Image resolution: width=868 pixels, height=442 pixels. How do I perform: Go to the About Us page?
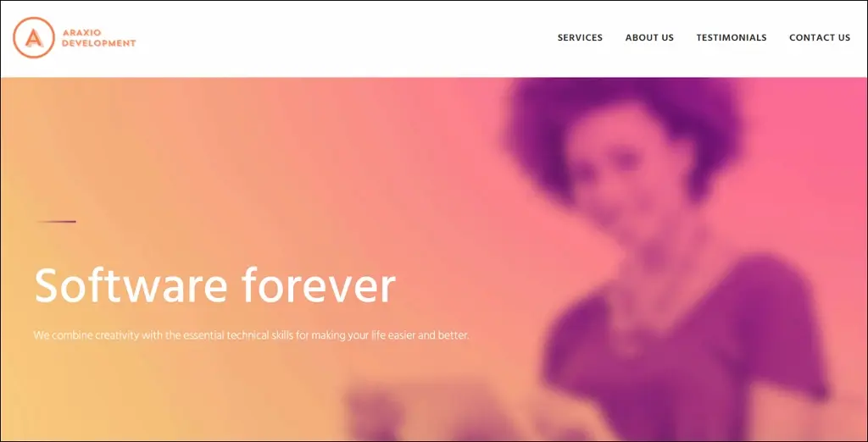pyautogui.click(x=649, y=37)
